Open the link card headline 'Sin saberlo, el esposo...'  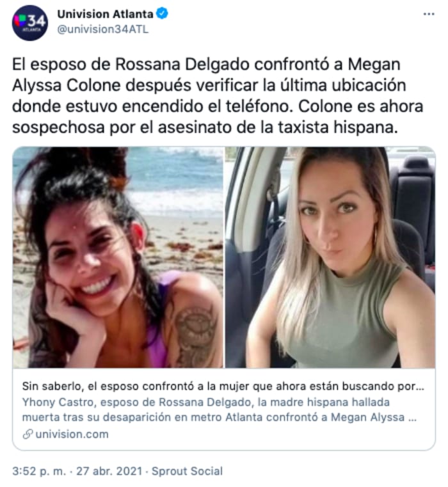click(x=223, y=386)
